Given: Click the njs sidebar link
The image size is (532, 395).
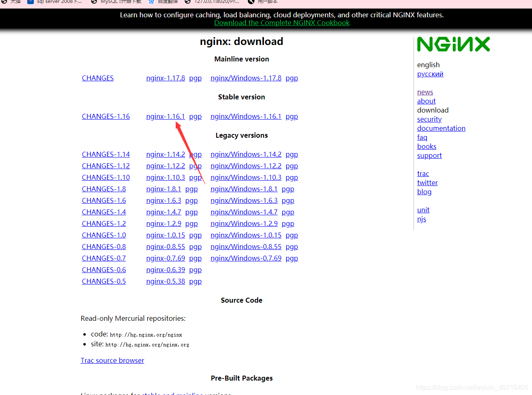Looking at the screenshot, I should click(421, 219).
